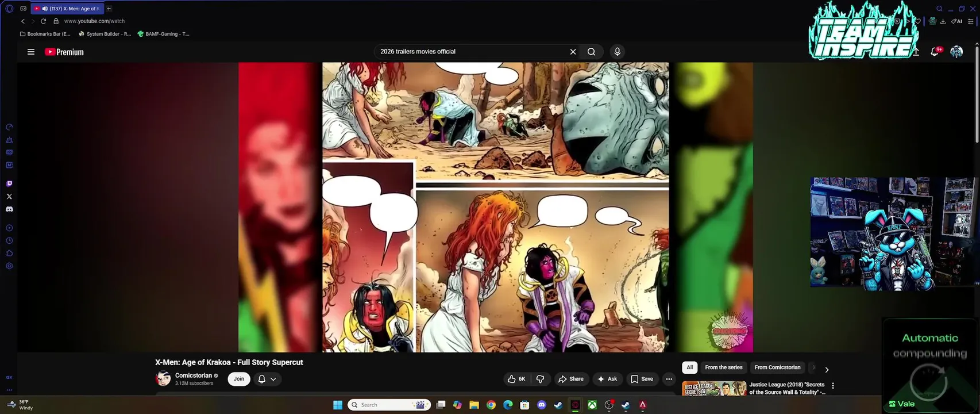Show the site security lock info
The width and height of the screenshot is (980, 414).
click(56, 21)
